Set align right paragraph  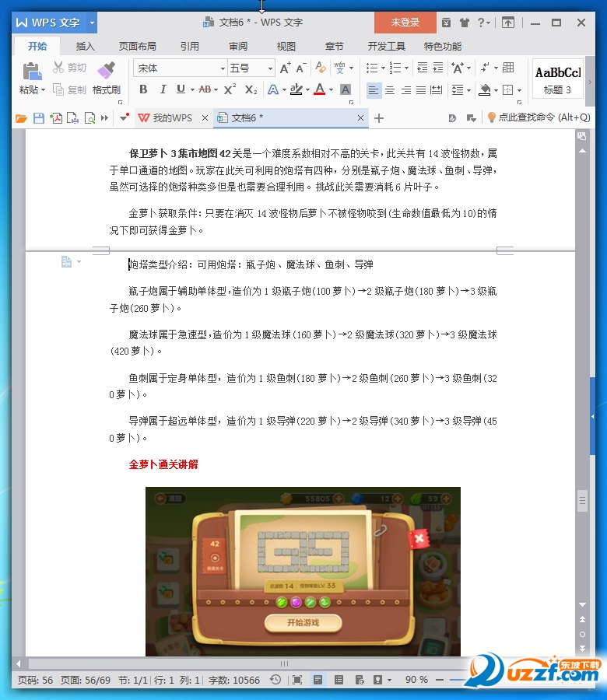pos(406,90)
